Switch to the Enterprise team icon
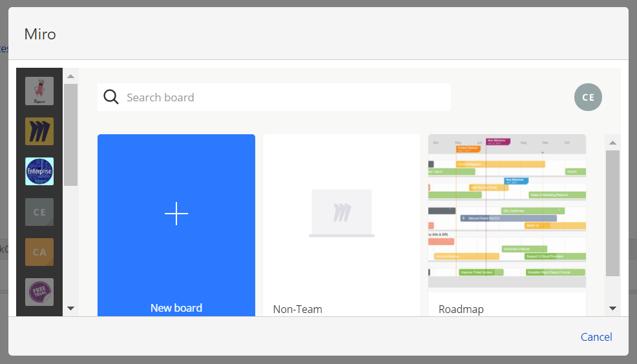This screenshot has width=637, height=364. [x=39, y=172]
